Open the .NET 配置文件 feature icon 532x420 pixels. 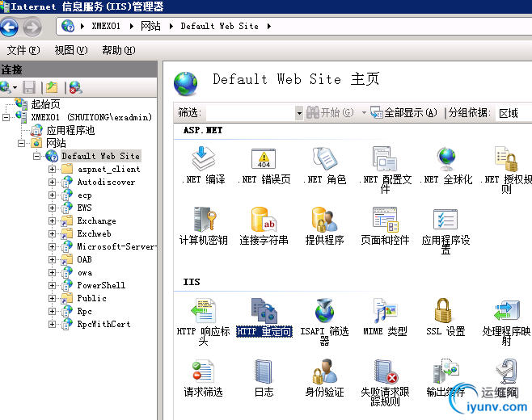click(385, 158)
